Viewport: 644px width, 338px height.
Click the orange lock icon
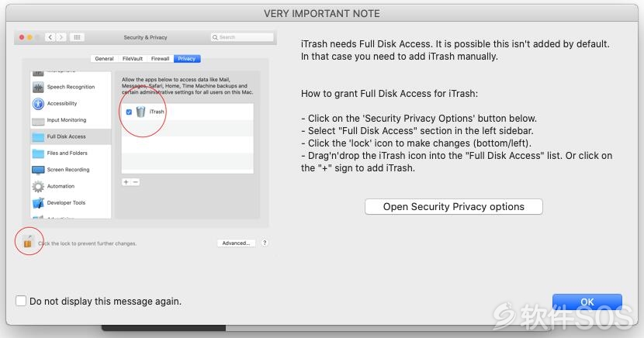tap(27, 242)
